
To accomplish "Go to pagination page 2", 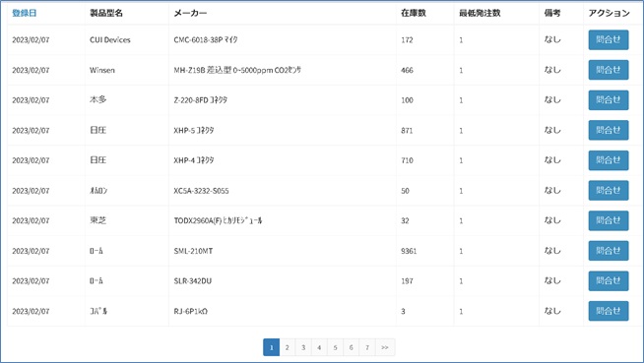I will tap(288, 347).
